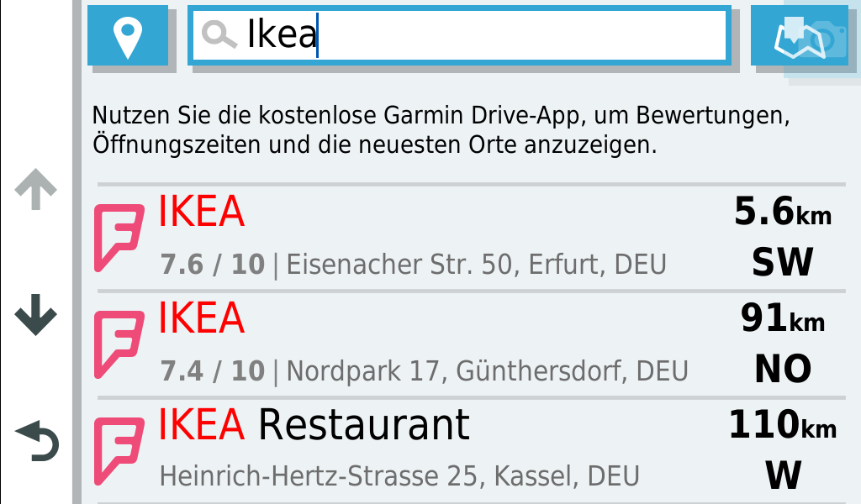Viewport: 861px width, 504px height.
Task: Tap Foursquare icon of Erfurt IKEA
Action: click(x=118, y=237)
